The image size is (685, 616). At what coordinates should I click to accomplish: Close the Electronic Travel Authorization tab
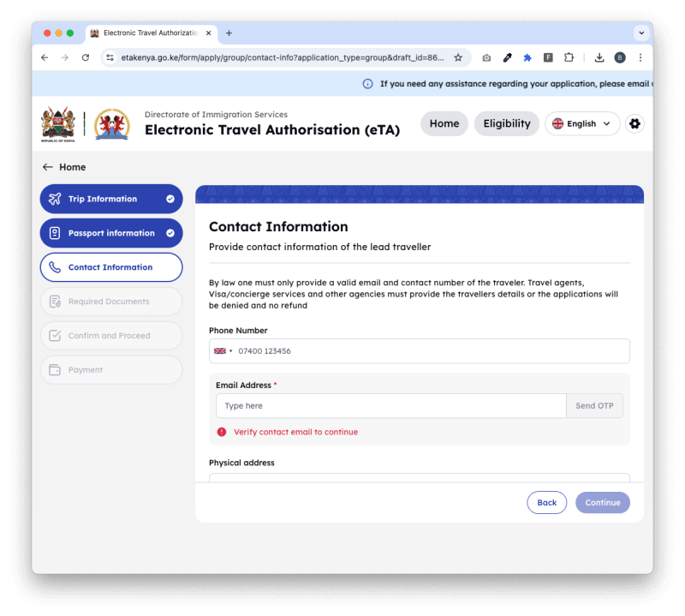[209, 33]
